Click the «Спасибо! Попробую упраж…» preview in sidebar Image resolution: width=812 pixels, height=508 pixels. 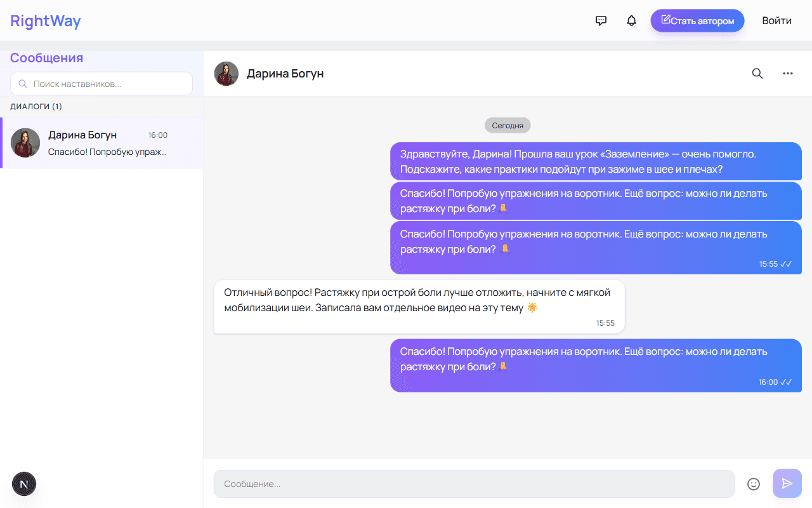click(107, 152)
